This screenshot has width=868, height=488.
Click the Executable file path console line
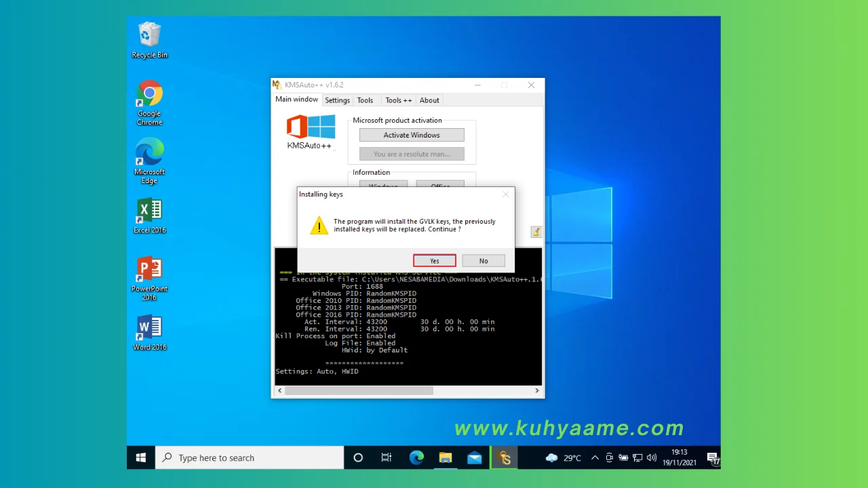(410, 279)
